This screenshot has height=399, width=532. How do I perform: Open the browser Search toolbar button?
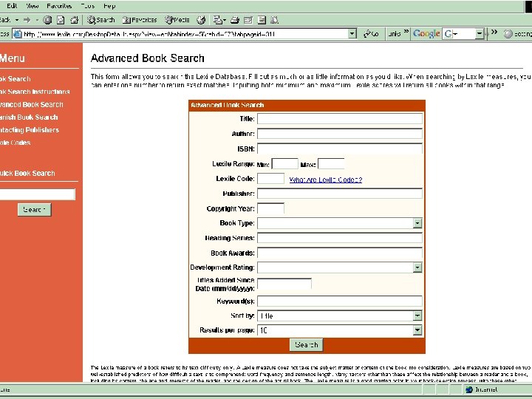(x=100, y=20)
